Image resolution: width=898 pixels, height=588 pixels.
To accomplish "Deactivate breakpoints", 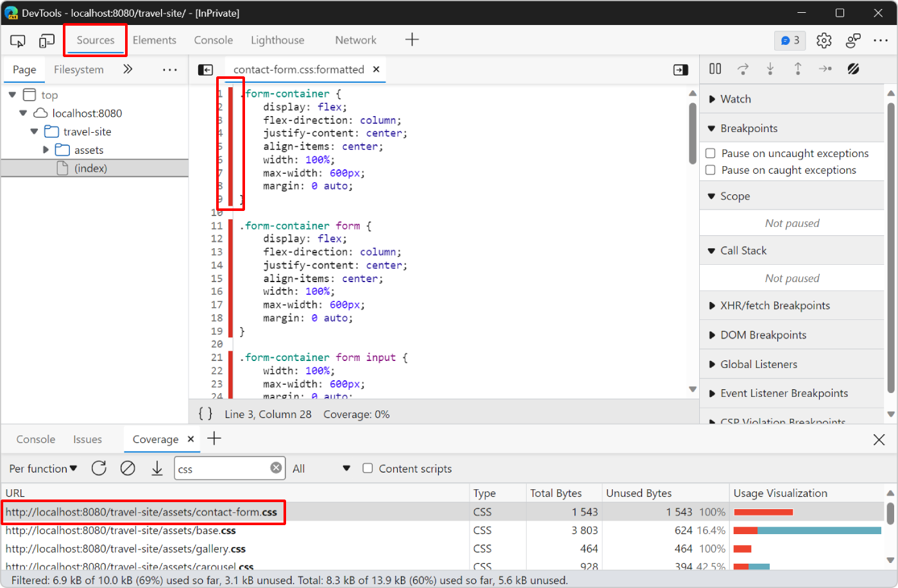I will 853,69.
